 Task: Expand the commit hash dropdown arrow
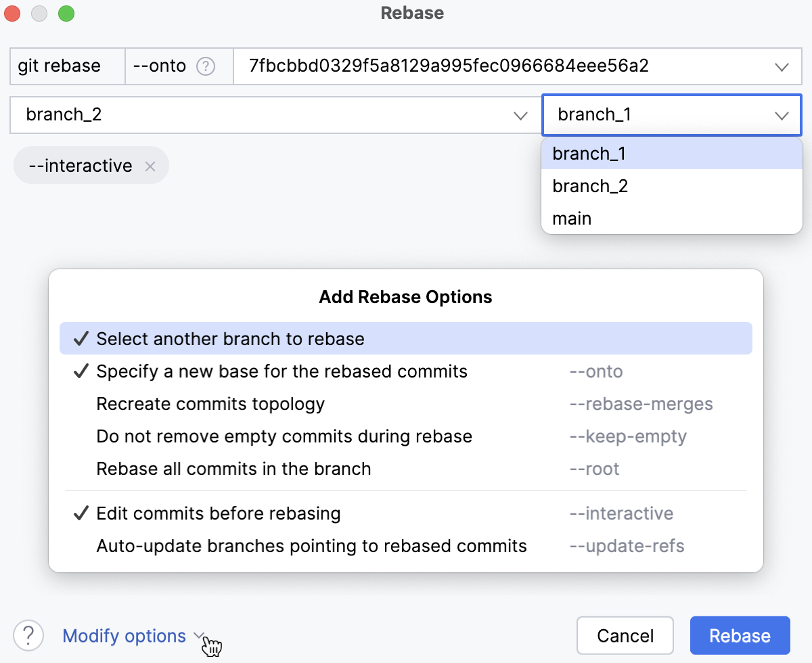point(782,66)
